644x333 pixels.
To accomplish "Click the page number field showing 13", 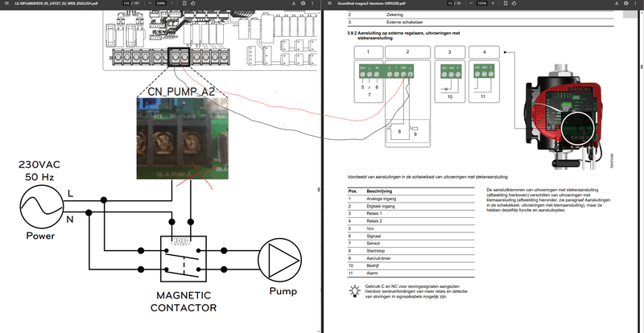I will pyautogui.click(x=451, y=3).
